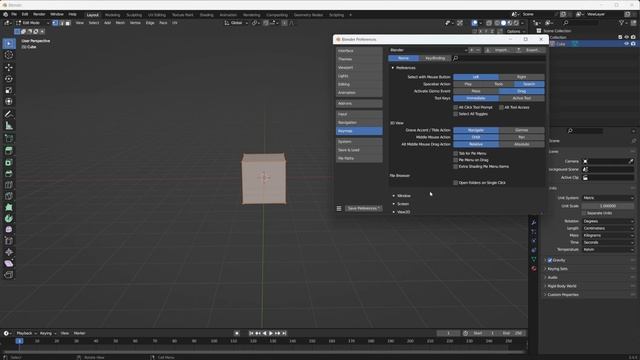Screen dimensions: 640x360
Task: Click the eyedropper next to Camera field
Action: [x=631, y=161]
